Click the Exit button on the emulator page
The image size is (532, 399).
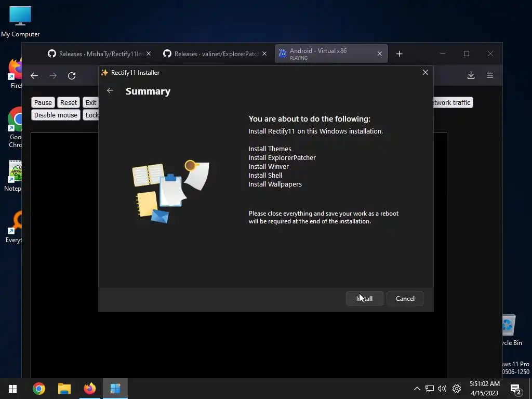(90, 102)
